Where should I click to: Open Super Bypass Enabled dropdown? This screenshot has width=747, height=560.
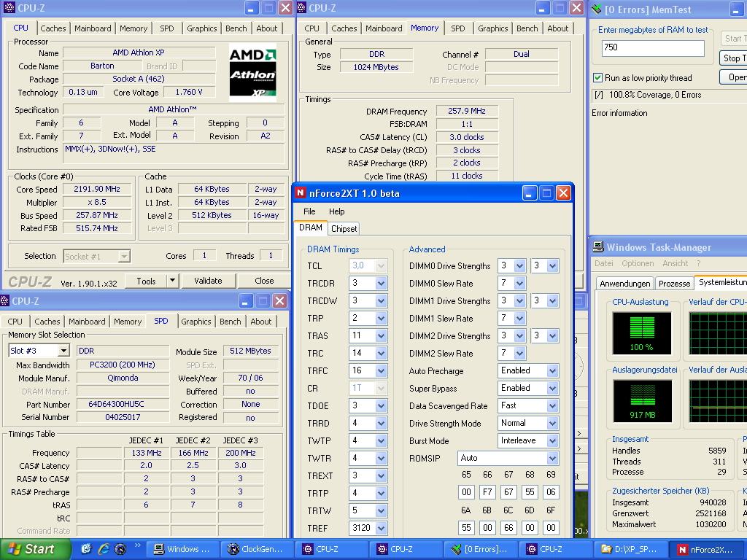552,388
